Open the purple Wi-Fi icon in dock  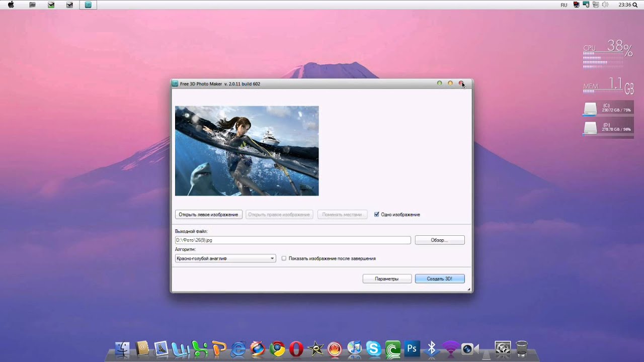(x=450, y=348)
